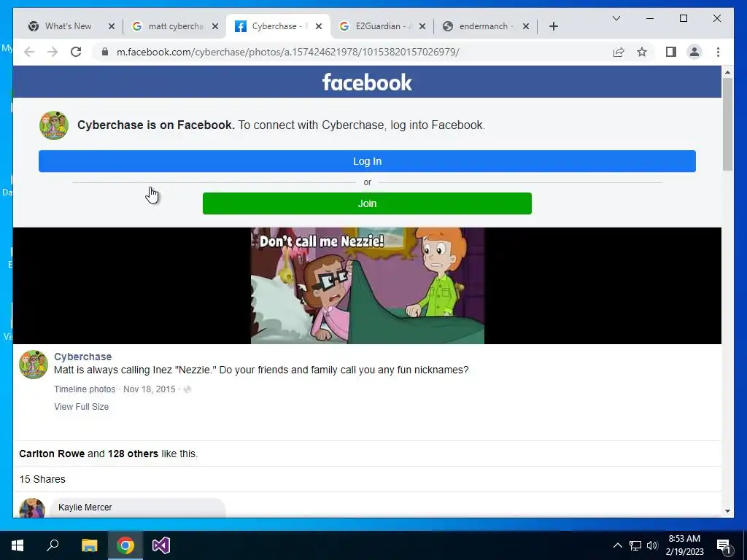This screenshot has width=747, height=560.
Task: Launch Visual Studio from taskbar
Action: click(161, 545)
